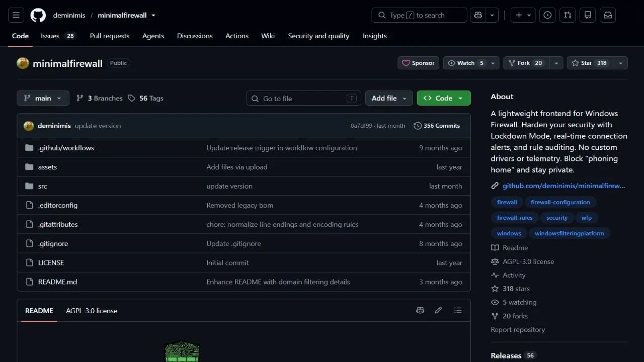Fork the repository with the Fork button
The height and width of the screenshot is (362, 644).
[x=526, y=63]
